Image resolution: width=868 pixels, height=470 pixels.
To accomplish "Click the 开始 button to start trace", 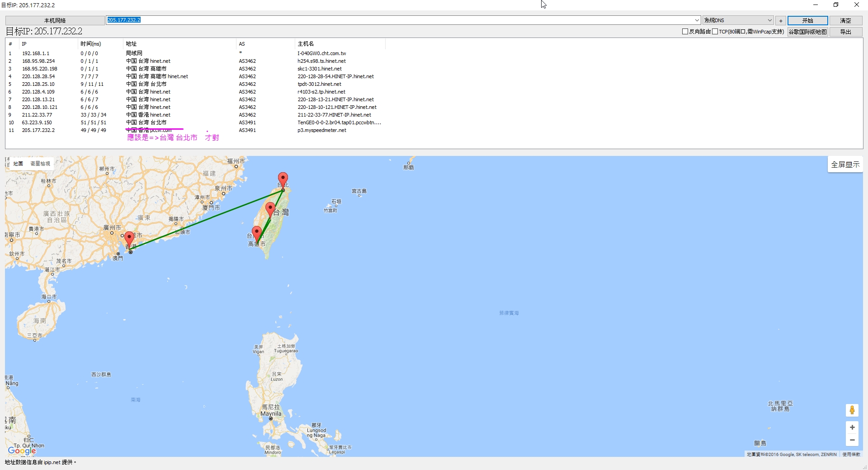I will (x=807, y=20).
